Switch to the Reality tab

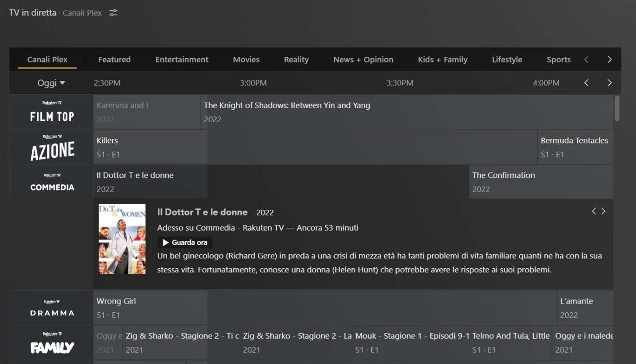coord(296,59)
